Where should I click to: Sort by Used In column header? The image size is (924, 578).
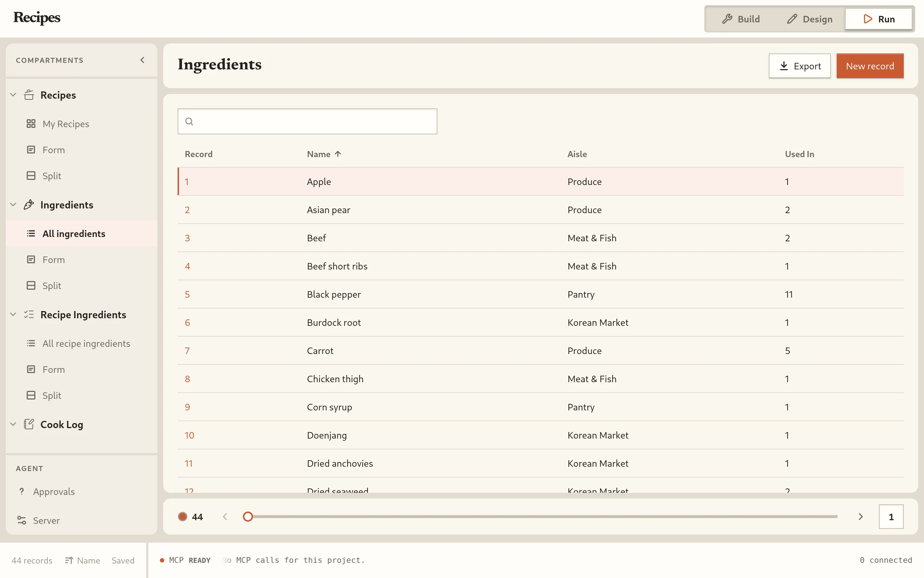point(799,154)
